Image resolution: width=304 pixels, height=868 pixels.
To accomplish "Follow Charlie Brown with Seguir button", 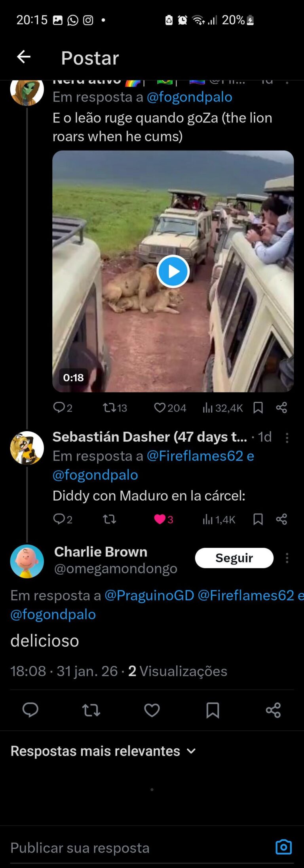I will (x=234, y=558).
